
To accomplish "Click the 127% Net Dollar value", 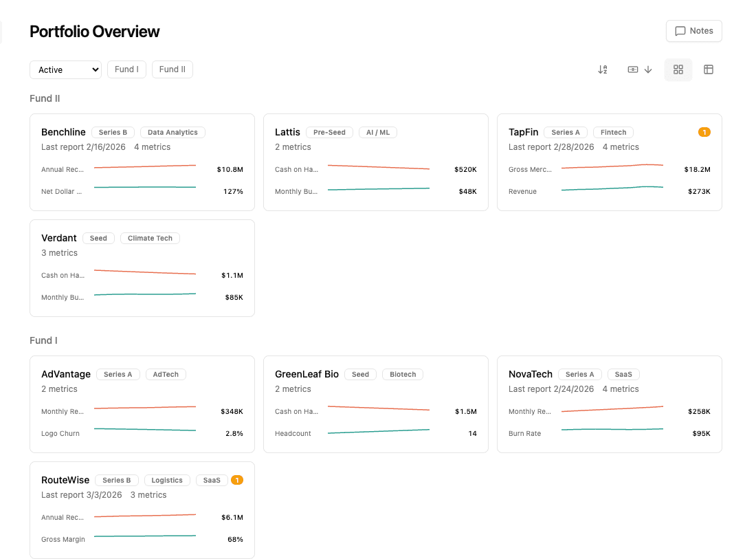I will coord(234,191).
